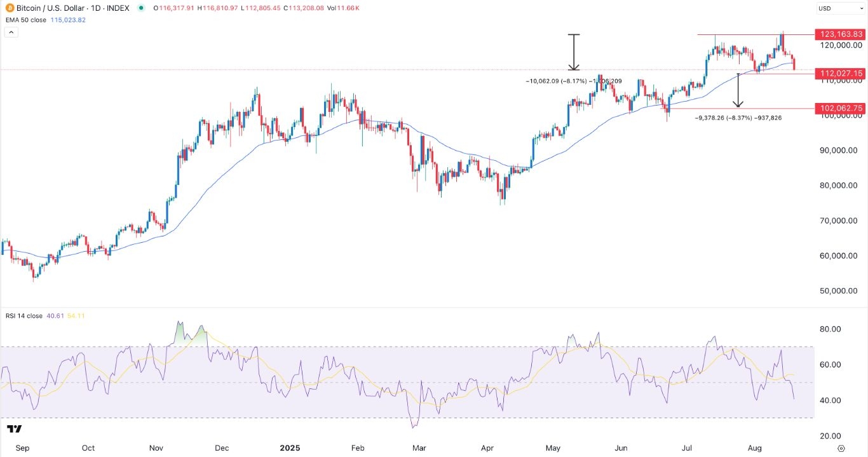
Task: Click the upper black measurement arrow
Action: pyautogui.click(x=574, y=52)
